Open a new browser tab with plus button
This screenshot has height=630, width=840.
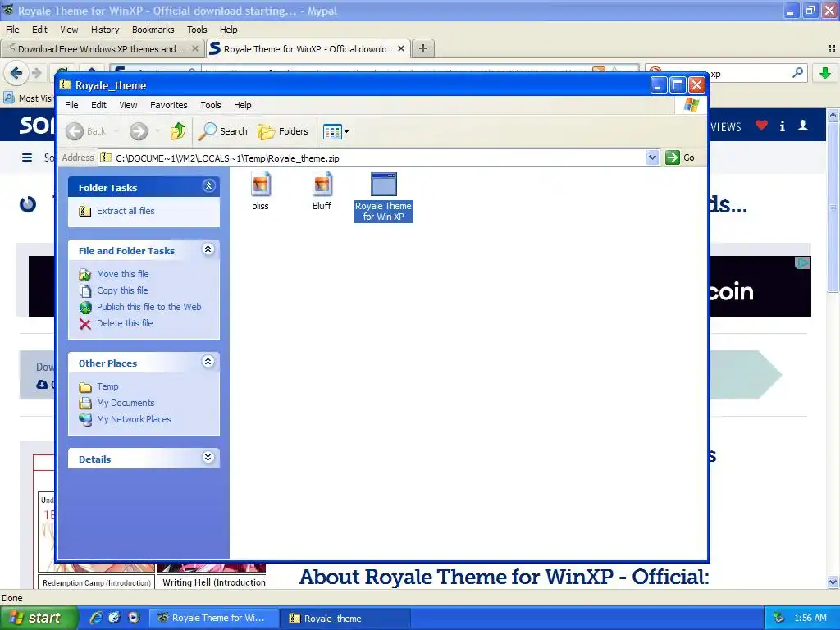point(423,48)
